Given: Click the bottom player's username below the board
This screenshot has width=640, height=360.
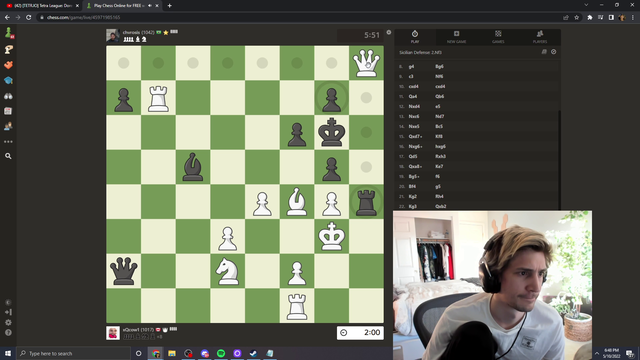Looking at the screenshot, I should pyautogui.click(x=131, y=329).
